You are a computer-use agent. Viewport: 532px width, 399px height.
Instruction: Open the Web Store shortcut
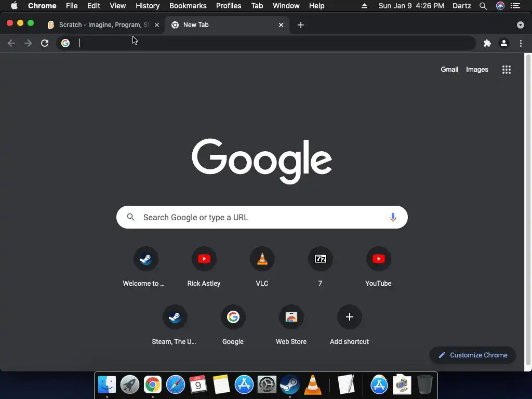point(291,317)
